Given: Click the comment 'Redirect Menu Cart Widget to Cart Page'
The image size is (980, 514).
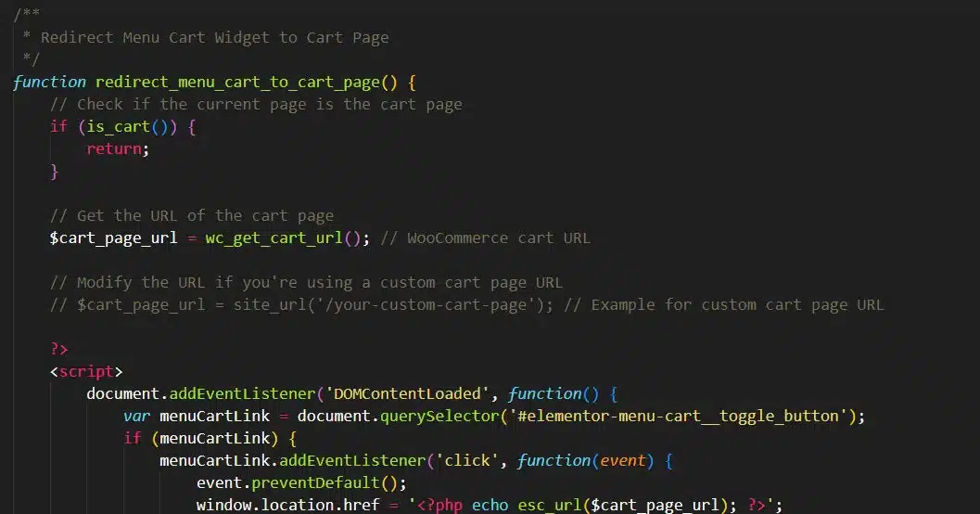Looking at the screenshot, I should click(214, 38).
